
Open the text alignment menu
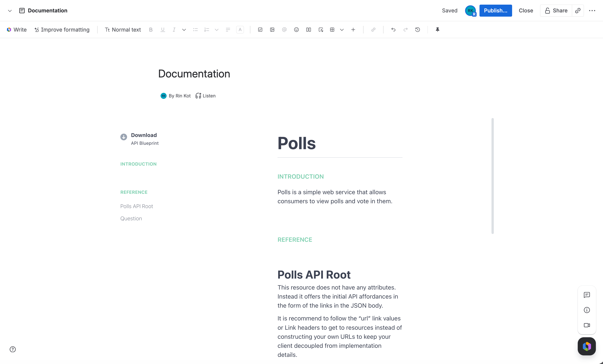point(228,30)
